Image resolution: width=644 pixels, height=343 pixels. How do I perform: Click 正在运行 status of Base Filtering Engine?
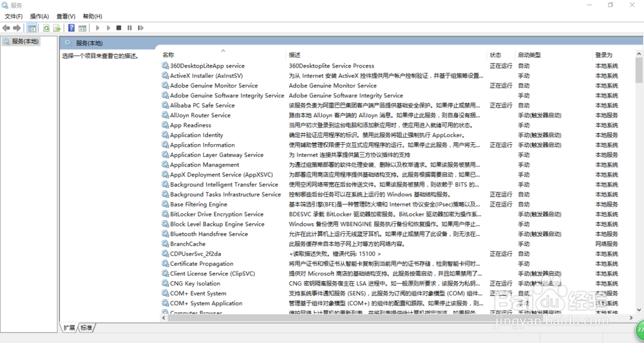501,205
